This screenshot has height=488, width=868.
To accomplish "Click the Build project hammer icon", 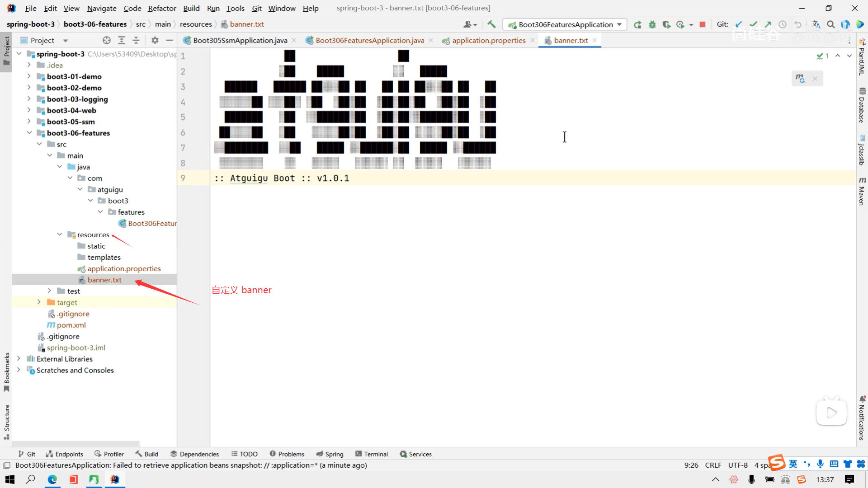I will coord(491,24).
